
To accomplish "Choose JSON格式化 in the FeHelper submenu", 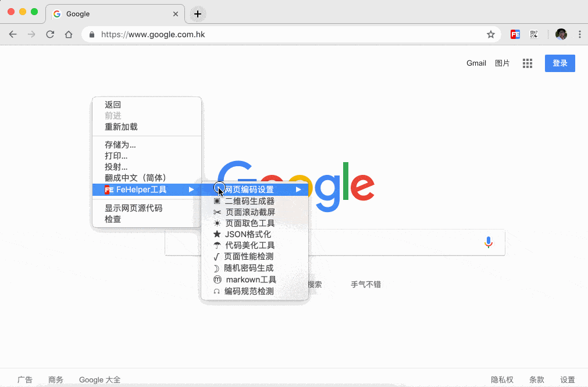I will pos(247,234).
